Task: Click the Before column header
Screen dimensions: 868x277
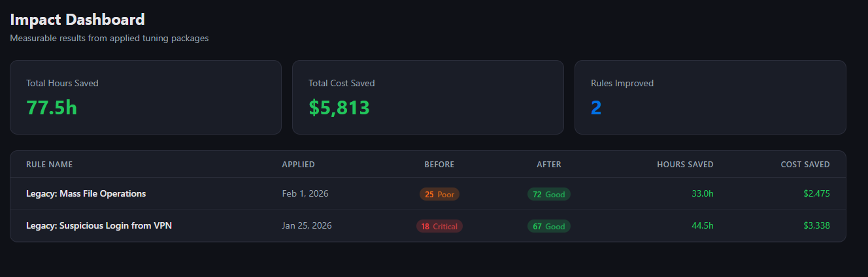Action: click(x=439, y=165)
